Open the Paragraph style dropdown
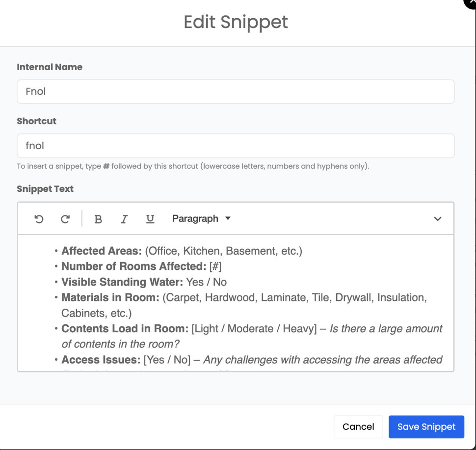476x450 pixels. (x=195, y=219)
